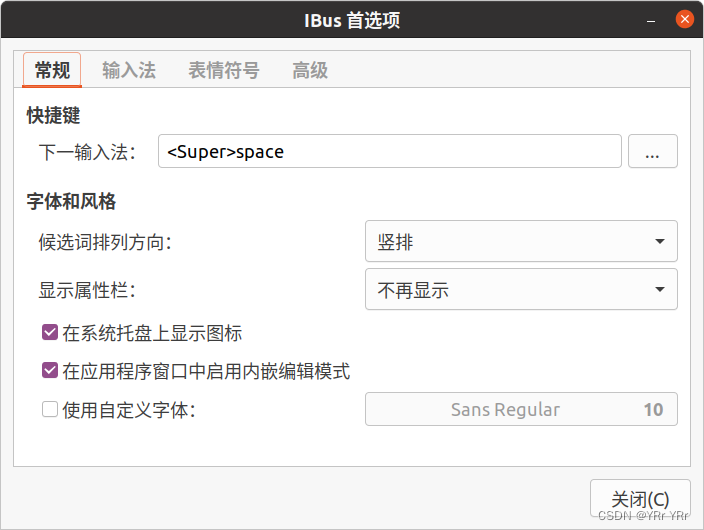The height and width of the screenshot is (530, 704).
Task: Uncheck 在应用程序窗口中启用内嵌编辑模式 checkbox
Action: (x=50, y=371)
